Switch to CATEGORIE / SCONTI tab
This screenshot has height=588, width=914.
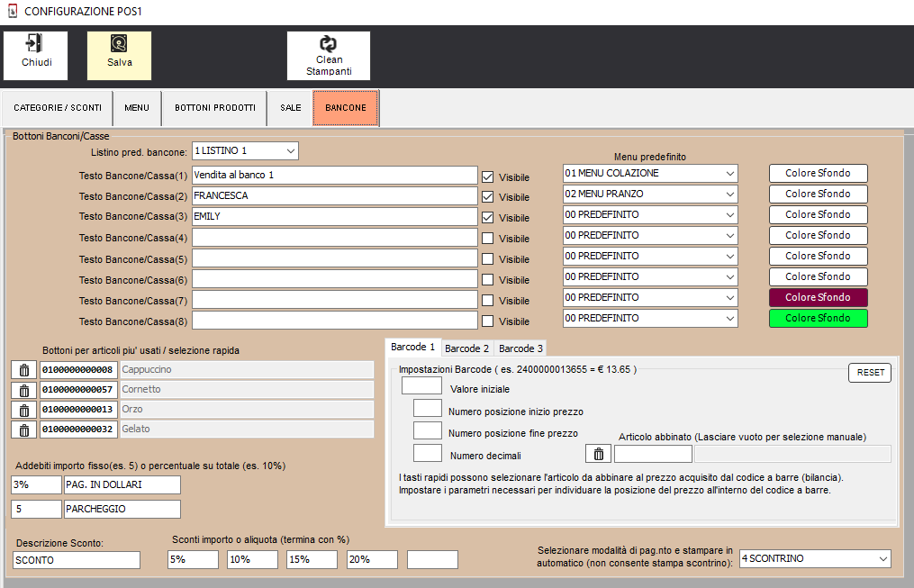tap(58, 108)
